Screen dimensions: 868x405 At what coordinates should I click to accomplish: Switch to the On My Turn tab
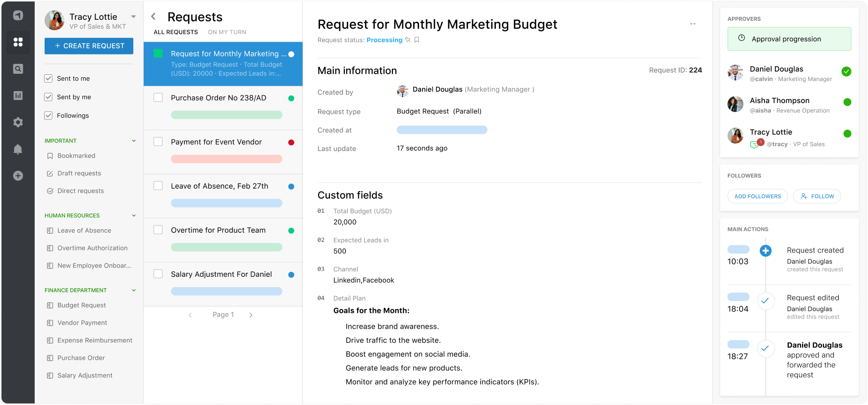click(x=227, y=32)
